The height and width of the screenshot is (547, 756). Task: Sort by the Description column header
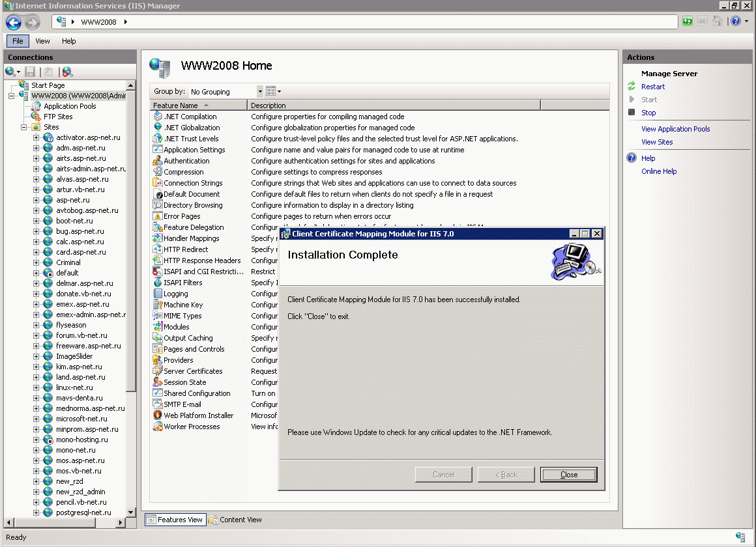[394, 105]
